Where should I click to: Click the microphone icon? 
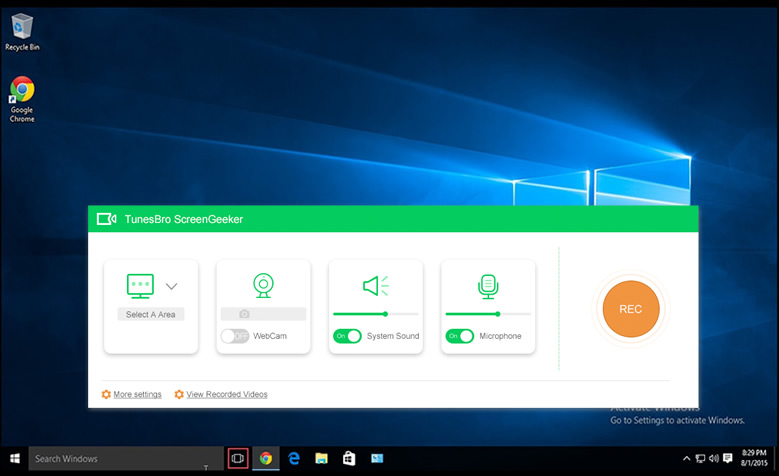tap(488, 286)
